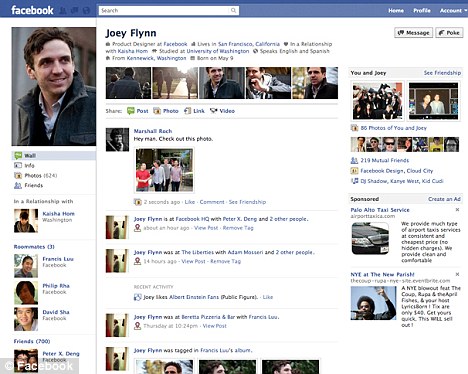
Task: Open the Roommates (3) heading link
Action: (34, 247)
